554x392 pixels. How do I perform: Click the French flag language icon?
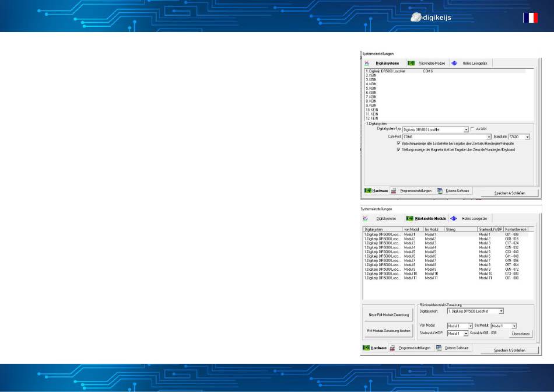coord(530,17)
